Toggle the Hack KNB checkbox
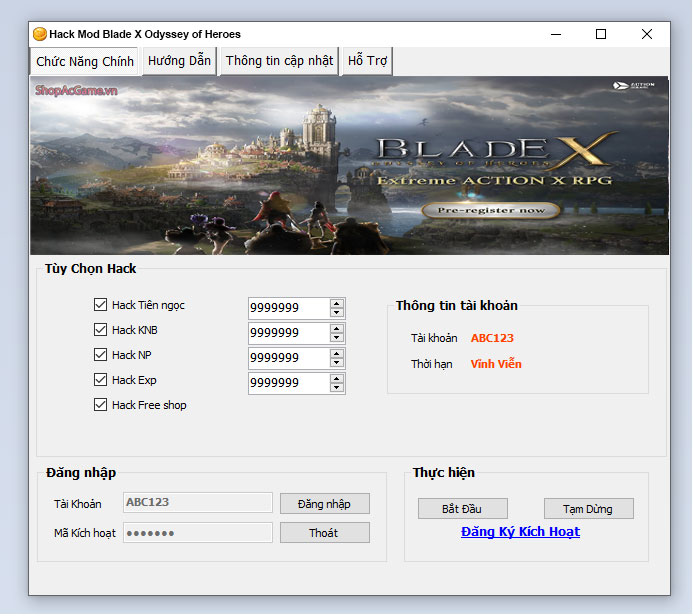 tap(100, 330)
